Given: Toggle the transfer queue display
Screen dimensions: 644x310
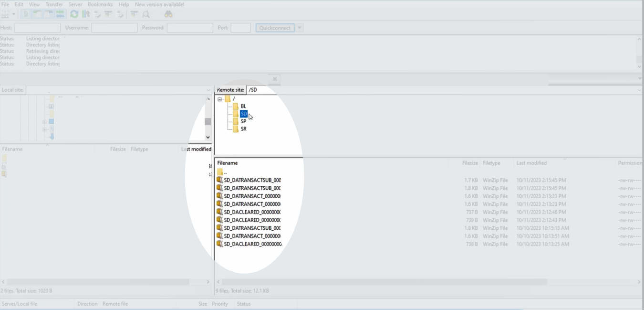Looking at the screenshot, I should coord(60,14).
